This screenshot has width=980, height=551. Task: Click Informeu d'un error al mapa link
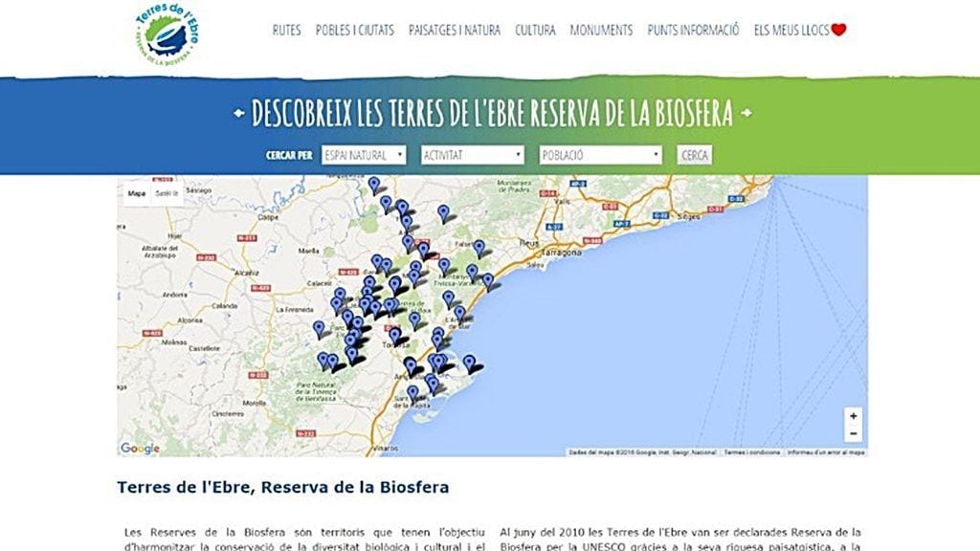pos(826,452)
